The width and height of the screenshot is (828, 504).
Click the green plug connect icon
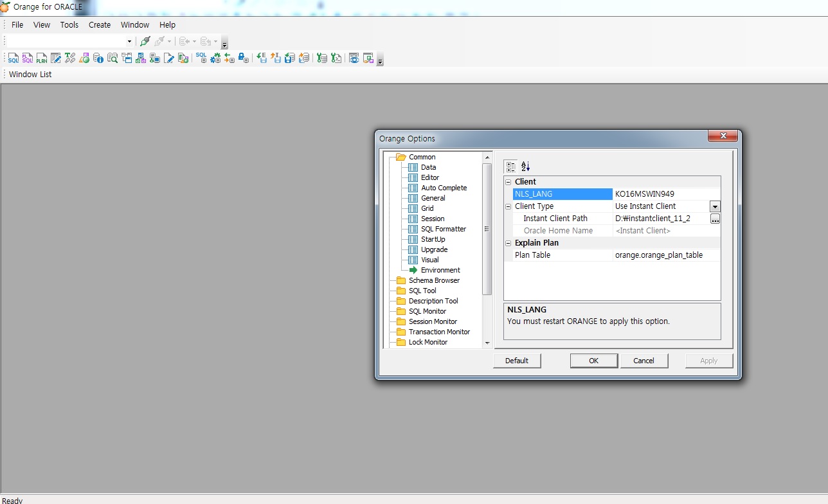(145, 41)
